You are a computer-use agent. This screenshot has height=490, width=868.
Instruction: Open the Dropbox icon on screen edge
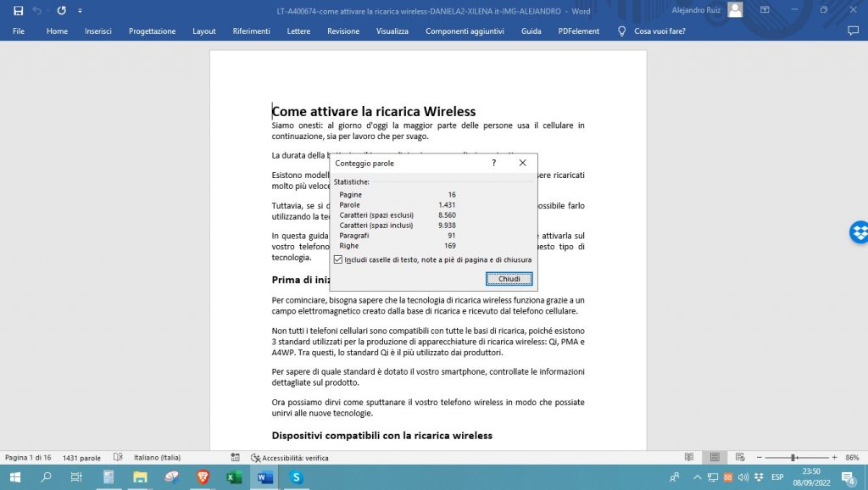[860, 231]
